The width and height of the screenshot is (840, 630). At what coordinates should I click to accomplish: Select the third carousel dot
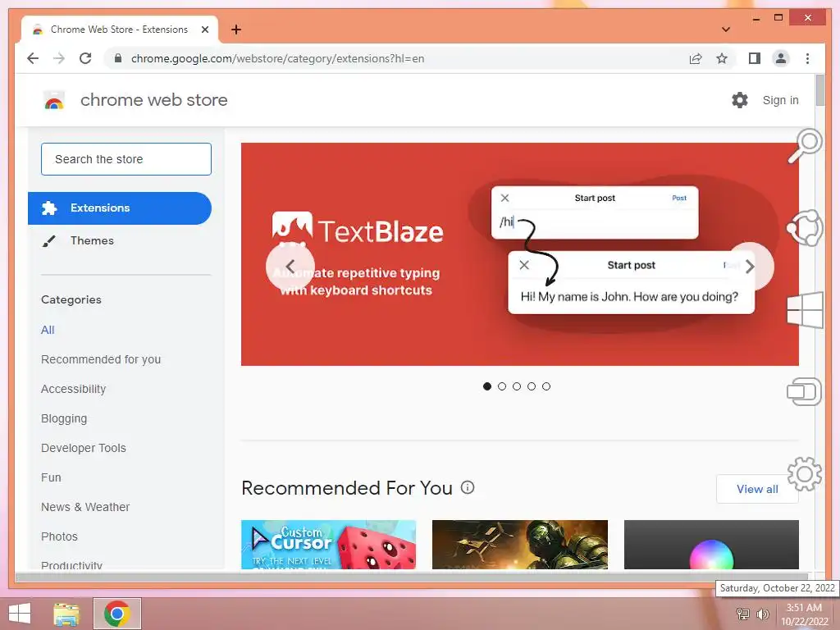(517, 386)
